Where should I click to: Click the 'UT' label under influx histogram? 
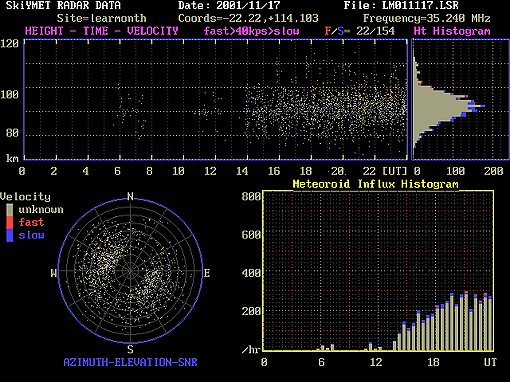(490, 362)
